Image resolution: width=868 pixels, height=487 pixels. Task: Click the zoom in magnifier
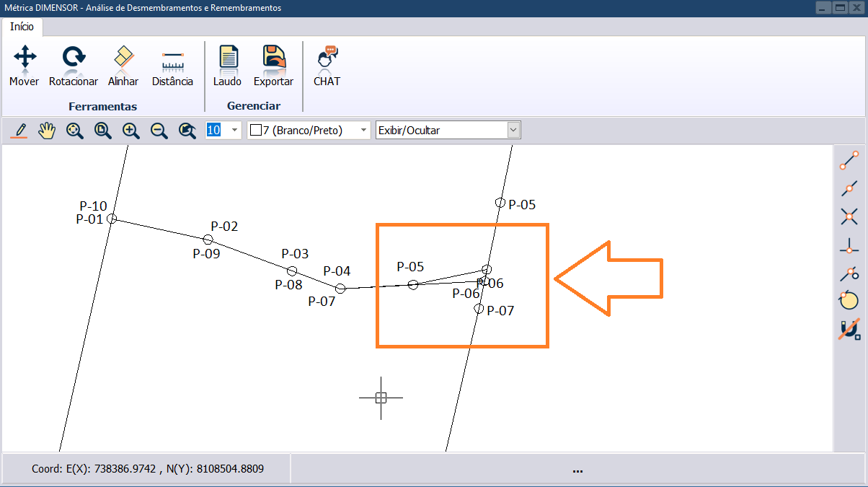130,131
